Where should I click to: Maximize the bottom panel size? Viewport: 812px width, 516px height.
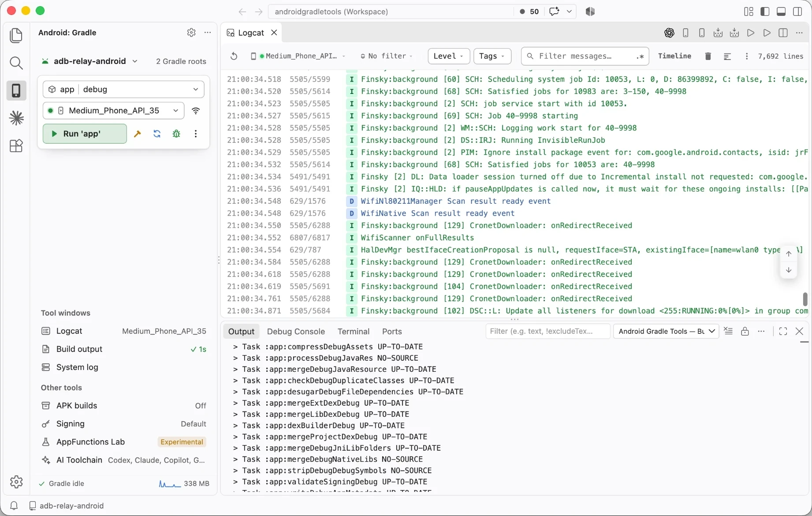pyautogui.click(x=783, y=331)
